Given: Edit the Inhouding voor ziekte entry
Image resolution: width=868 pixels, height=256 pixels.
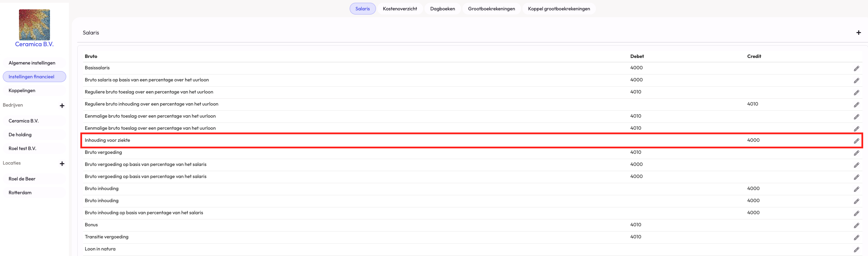Looking at the screenshot, I should pyautogui.click(x=856, y=141).
